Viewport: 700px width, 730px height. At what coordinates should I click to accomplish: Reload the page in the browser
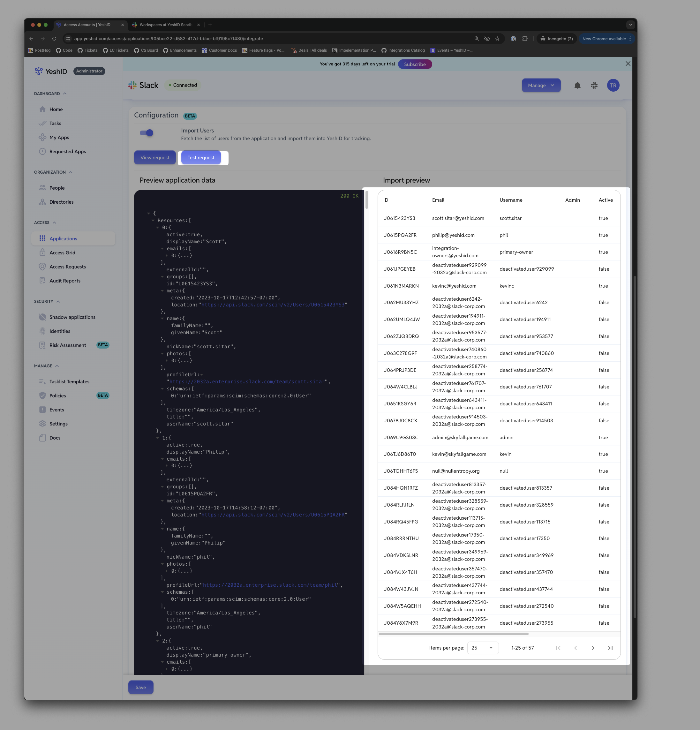click(54, 39)
